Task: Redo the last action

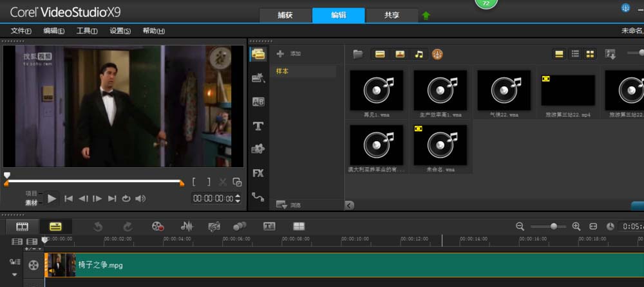Action: [x=128, y=227]
